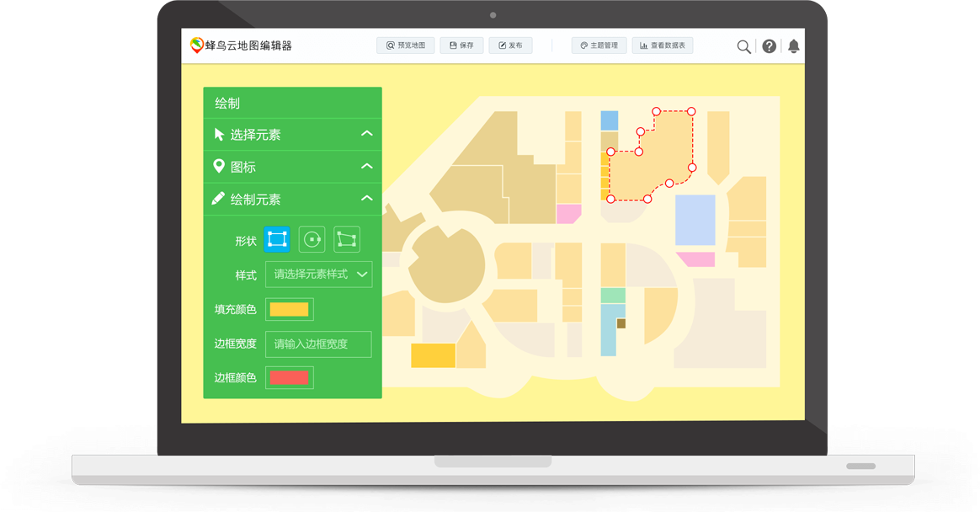
Task: Click the yellow 填充颜色 fill swatch
Action: [x=289, y=309]
